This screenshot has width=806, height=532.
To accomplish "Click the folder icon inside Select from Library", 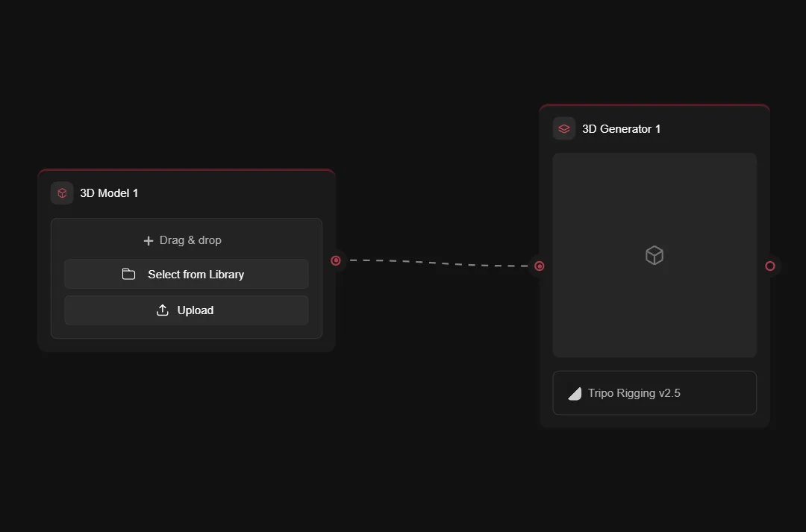I will coord(128,274).
